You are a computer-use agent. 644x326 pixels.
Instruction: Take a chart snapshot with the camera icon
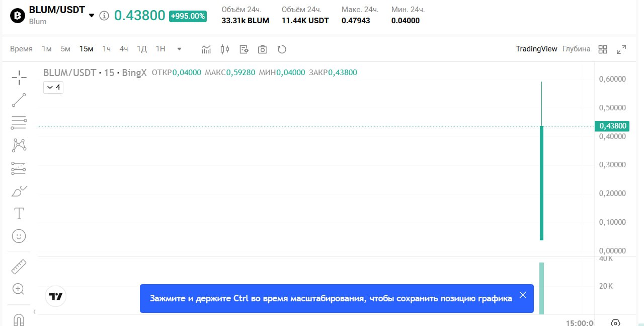pos(263,49)
